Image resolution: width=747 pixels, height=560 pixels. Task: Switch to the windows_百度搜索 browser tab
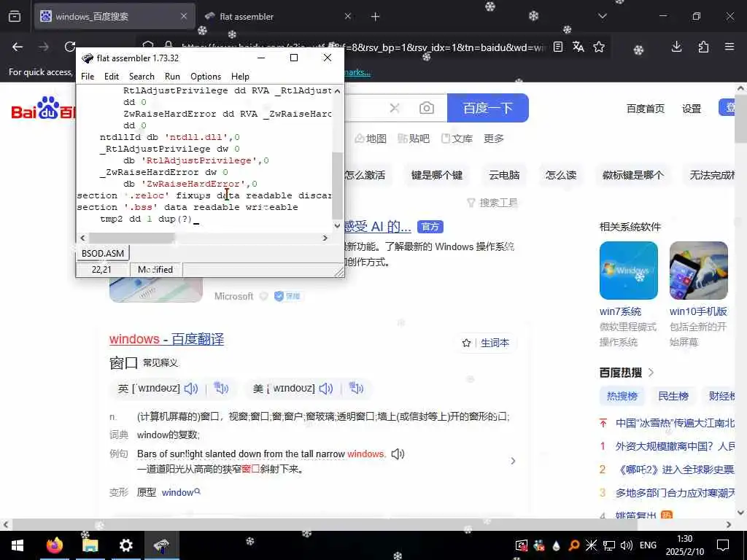click(115, 17)
